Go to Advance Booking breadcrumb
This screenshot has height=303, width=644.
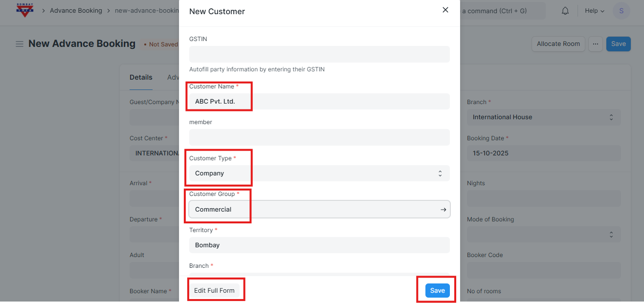[76, 11]
